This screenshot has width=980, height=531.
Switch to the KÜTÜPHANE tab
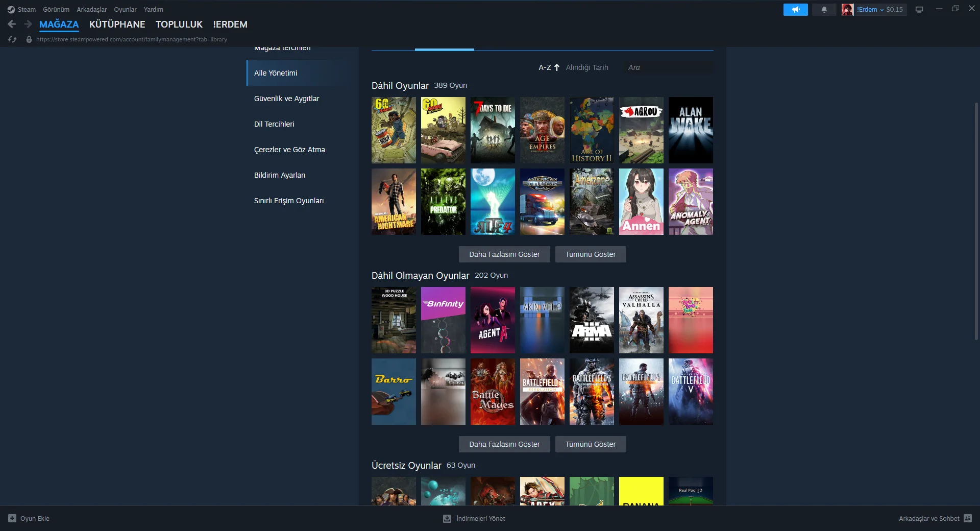pyautogui.click(x=117, y=24)
